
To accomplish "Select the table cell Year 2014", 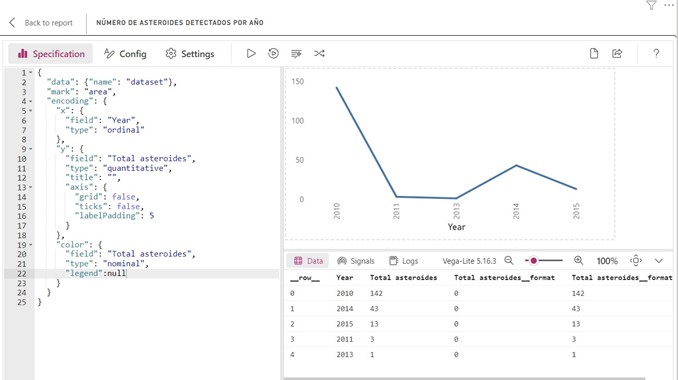I will tap(345, 309).
